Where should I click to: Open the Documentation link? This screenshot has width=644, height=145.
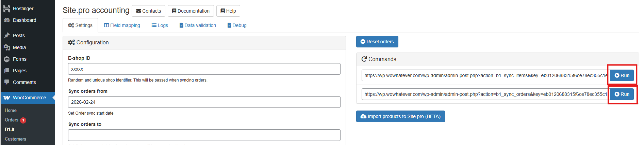(x=191, y=11)
